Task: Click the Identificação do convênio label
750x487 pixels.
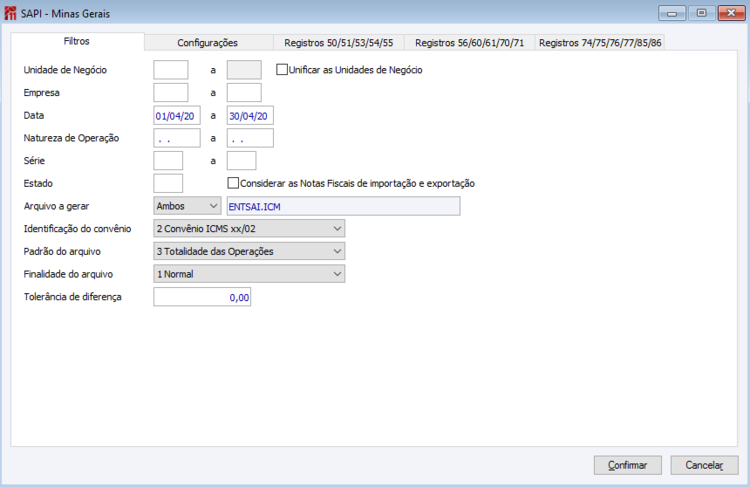Action: [77, 229]
